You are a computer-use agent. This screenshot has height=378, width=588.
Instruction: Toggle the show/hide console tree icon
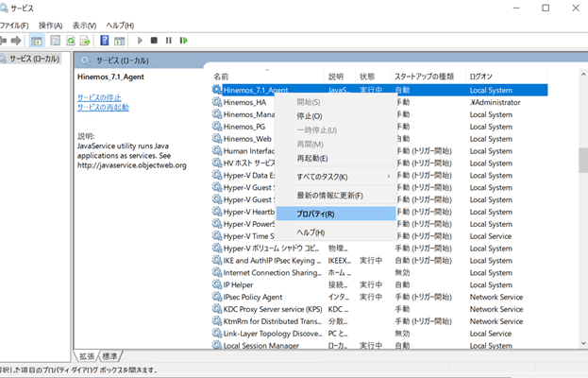[x=37, y=41]
